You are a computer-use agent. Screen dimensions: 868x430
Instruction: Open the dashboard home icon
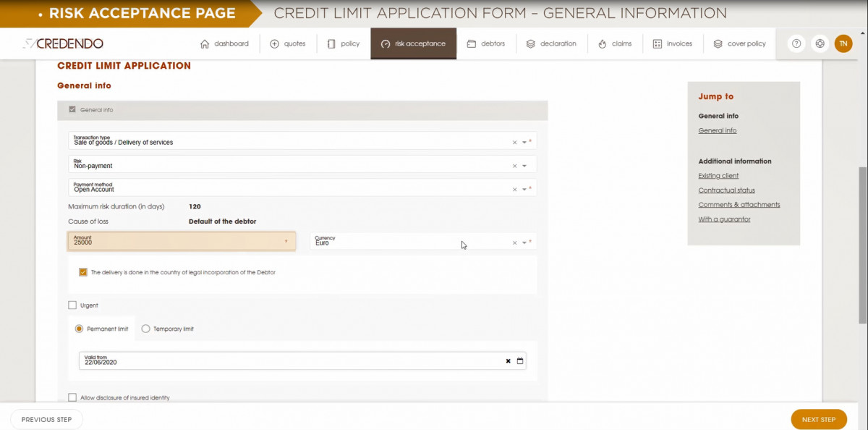click(x=205, y=43)
